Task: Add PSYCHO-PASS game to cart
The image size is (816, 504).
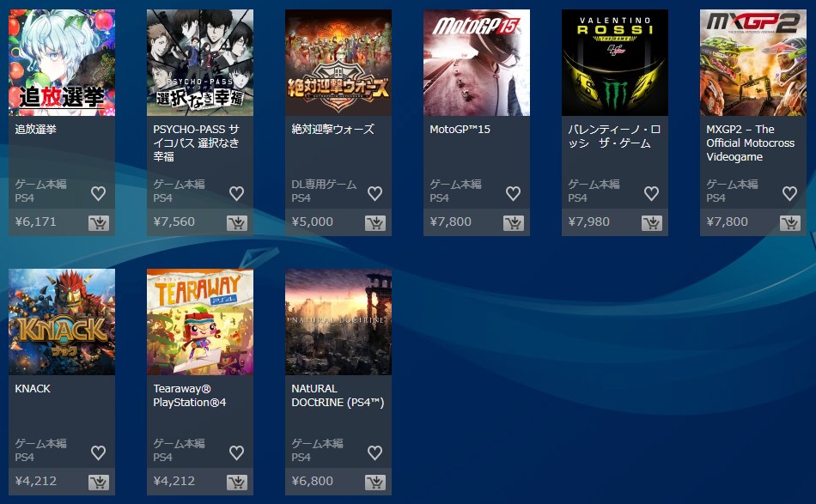Action: coord(237,223)
